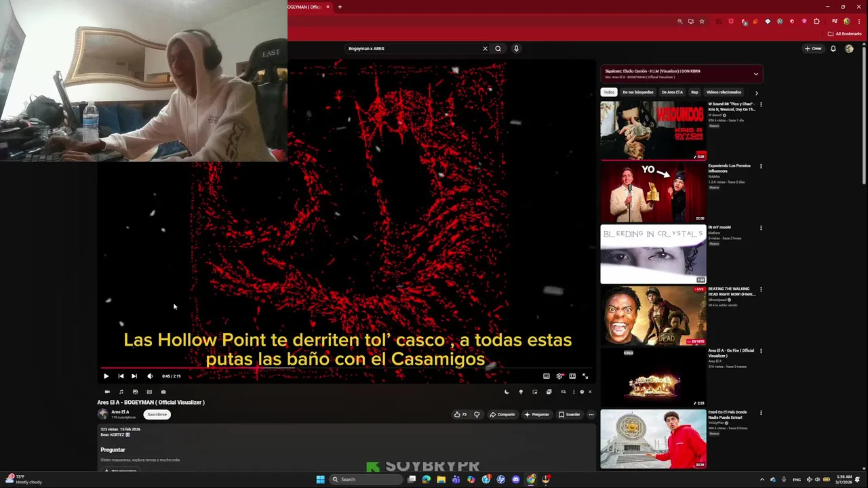Screen dimensions: 868x488
Task: Toggle the night moon icon below player
Action: pyautogui.click(x=507, y=392)
